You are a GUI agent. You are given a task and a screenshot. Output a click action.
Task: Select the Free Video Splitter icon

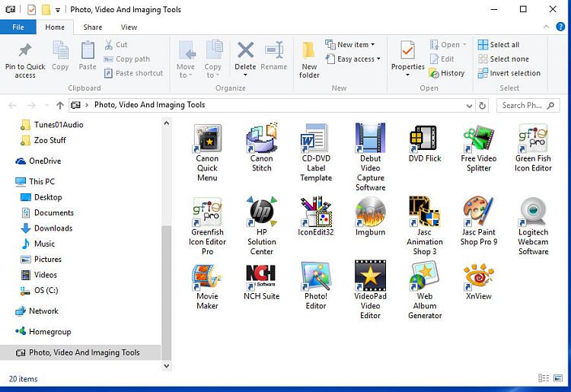[x=479, y=139]
